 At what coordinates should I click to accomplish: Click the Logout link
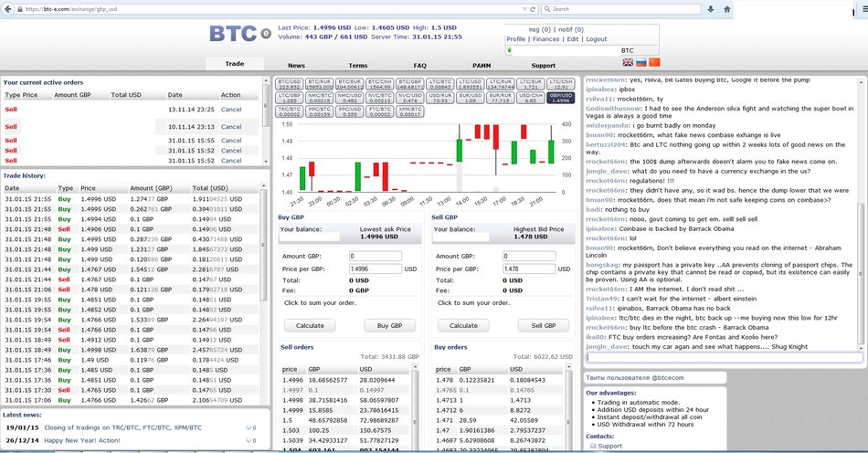click(x=597, y=39)
